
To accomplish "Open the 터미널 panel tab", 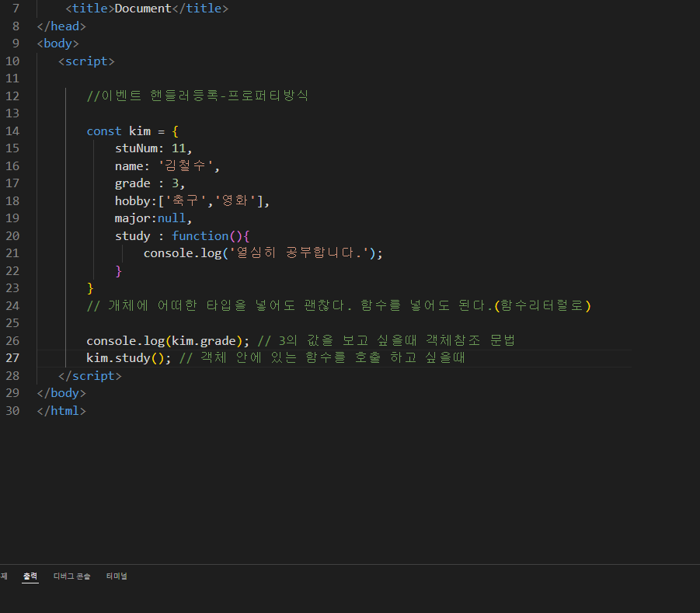I will (x=117, y=576).
